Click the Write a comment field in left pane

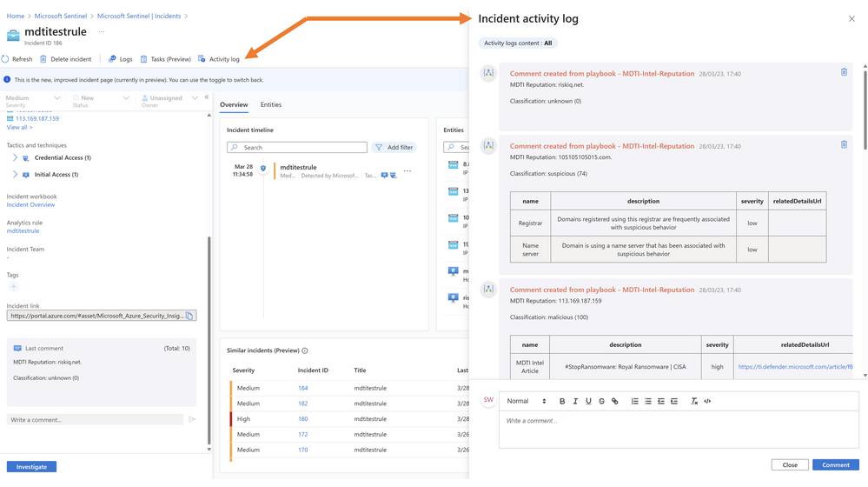[x=95, y=419]
